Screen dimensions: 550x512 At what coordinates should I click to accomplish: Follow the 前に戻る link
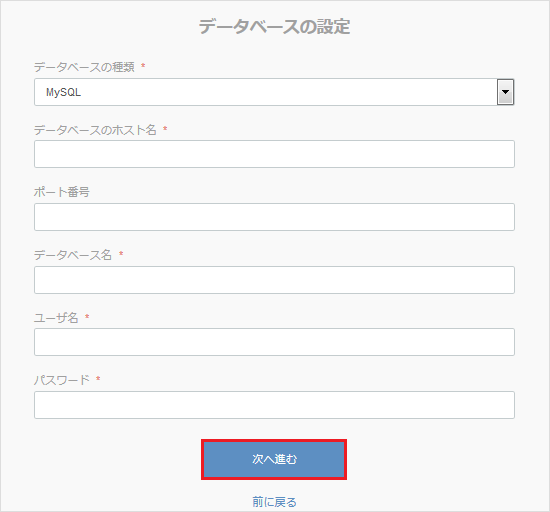pos(274,502)
